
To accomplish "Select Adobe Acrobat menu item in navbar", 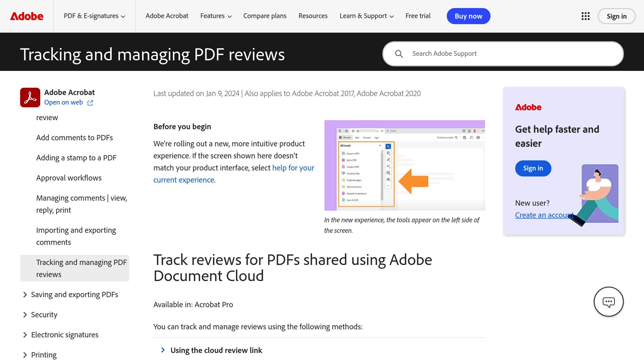I will pyautogui.click(x=167, y=16).
